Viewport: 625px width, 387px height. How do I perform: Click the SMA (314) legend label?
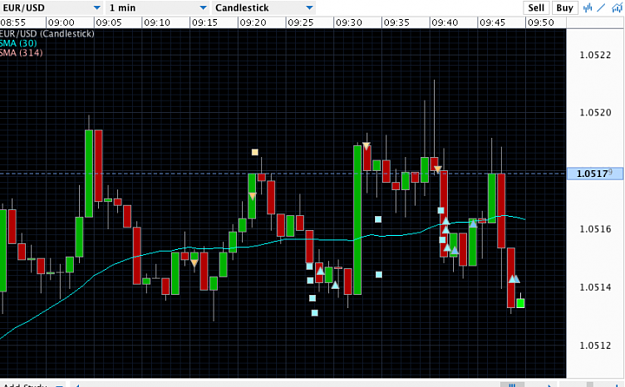(x=21, y=53)
